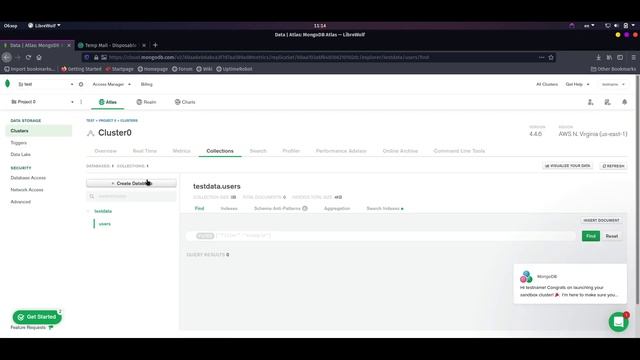
Task: Open the browser hamburger menu
Action: click(633, 58)
